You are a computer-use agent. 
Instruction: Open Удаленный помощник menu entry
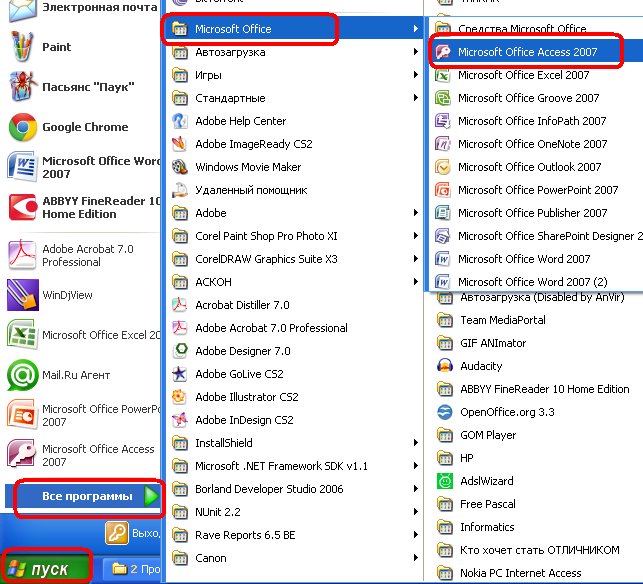point(294,190)
